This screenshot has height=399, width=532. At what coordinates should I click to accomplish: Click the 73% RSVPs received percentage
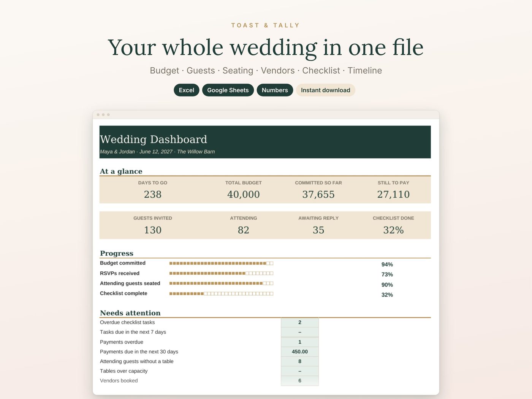tap(387, 274)
